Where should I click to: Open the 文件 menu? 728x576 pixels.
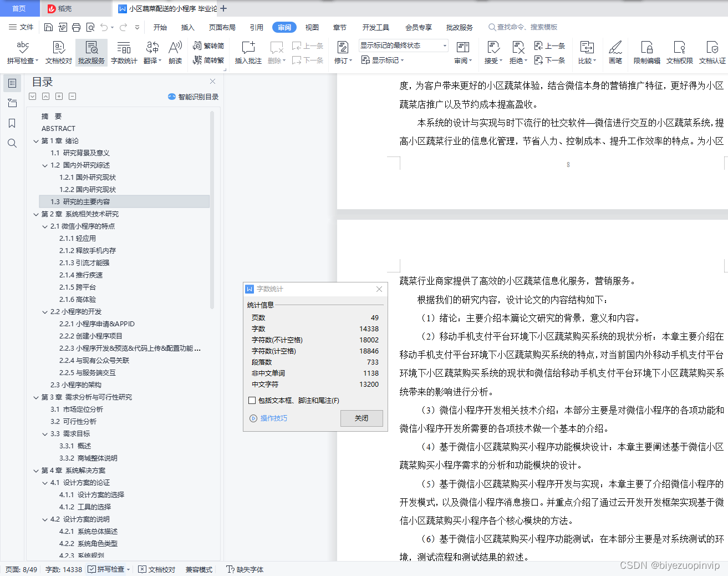click(x=21, y=27)
